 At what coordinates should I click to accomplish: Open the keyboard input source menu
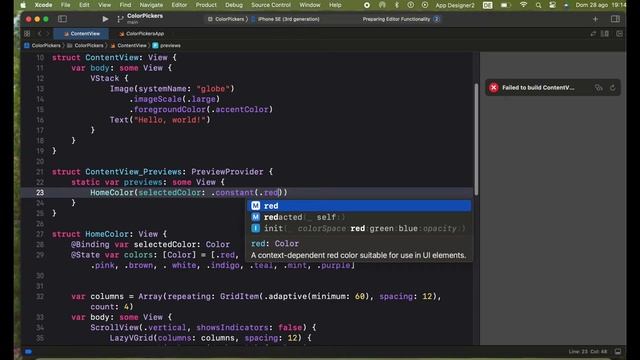[487, 5]
